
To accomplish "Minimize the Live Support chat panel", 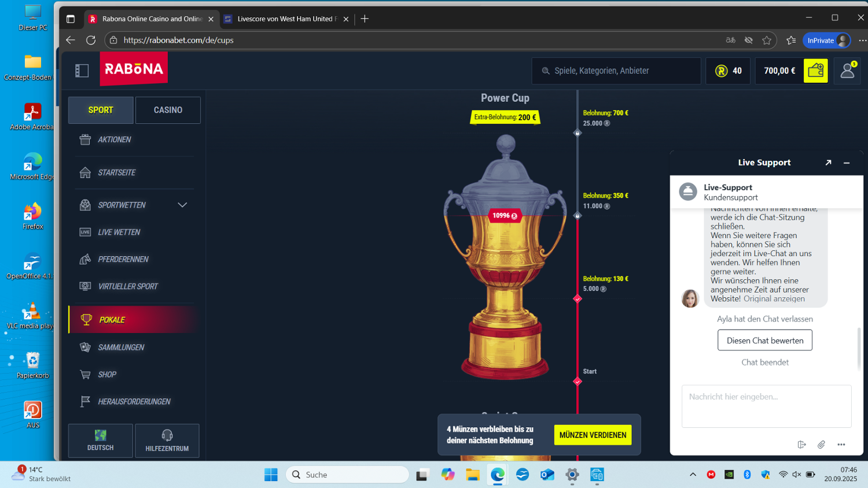I will click(x=847, y=163).
